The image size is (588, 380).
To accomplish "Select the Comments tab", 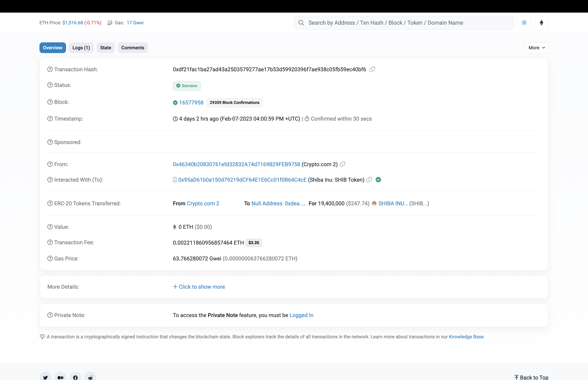I will 133,48.
